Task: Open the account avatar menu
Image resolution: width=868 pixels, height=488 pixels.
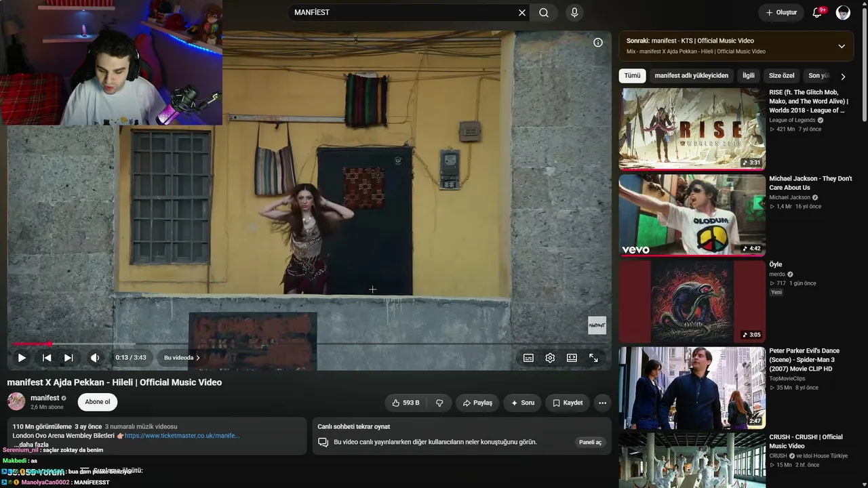Action: (x=843, y=13)
